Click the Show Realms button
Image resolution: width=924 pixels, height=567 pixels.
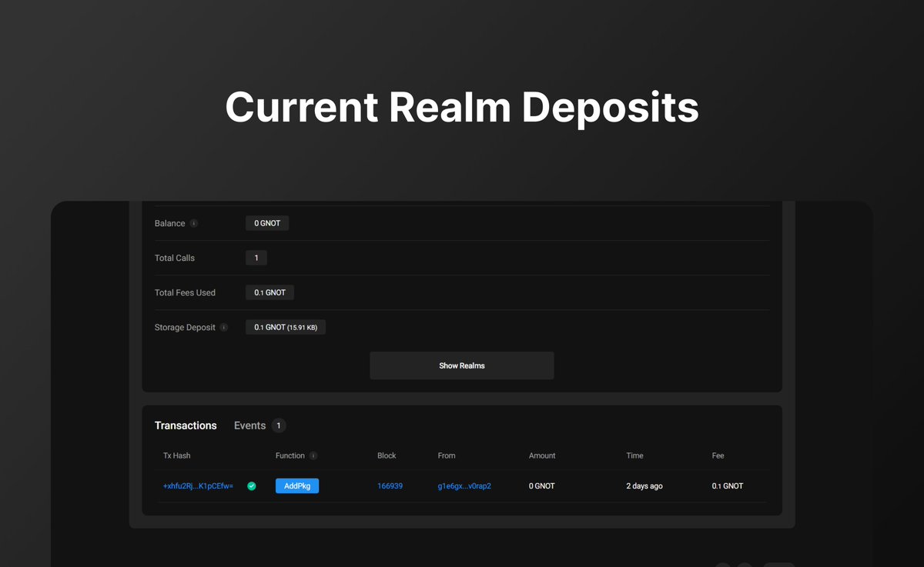[462, 365]
